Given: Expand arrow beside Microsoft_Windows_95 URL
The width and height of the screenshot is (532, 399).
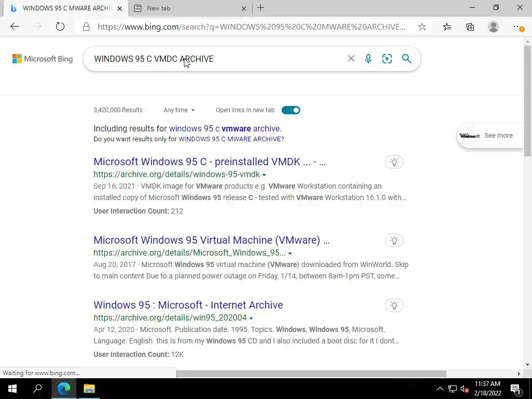Looking at the screenshot, I should pyautogui.click(x=290, y=254).
